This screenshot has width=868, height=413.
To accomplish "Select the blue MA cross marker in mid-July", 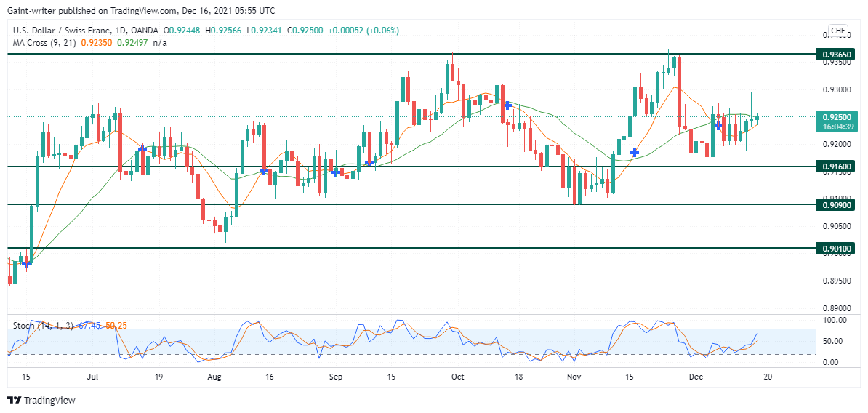I will [x=142, y=148].
